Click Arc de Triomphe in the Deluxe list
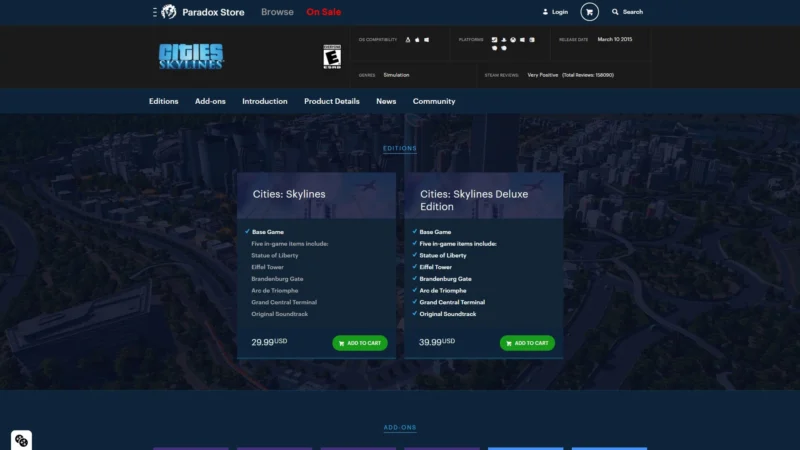The height and width of the screenshot is (450, 800). pos(443,290)
